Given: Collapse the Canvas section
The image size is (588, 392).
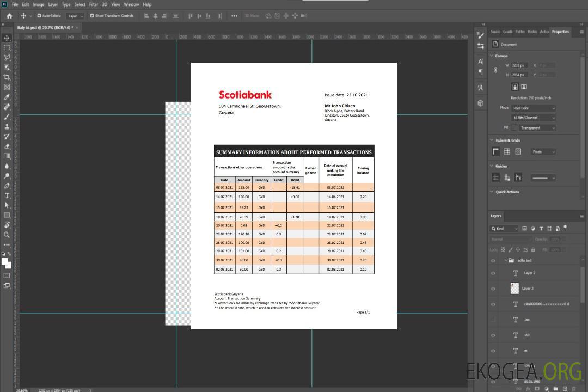Looking at the screenshot, I should point(492,56).
